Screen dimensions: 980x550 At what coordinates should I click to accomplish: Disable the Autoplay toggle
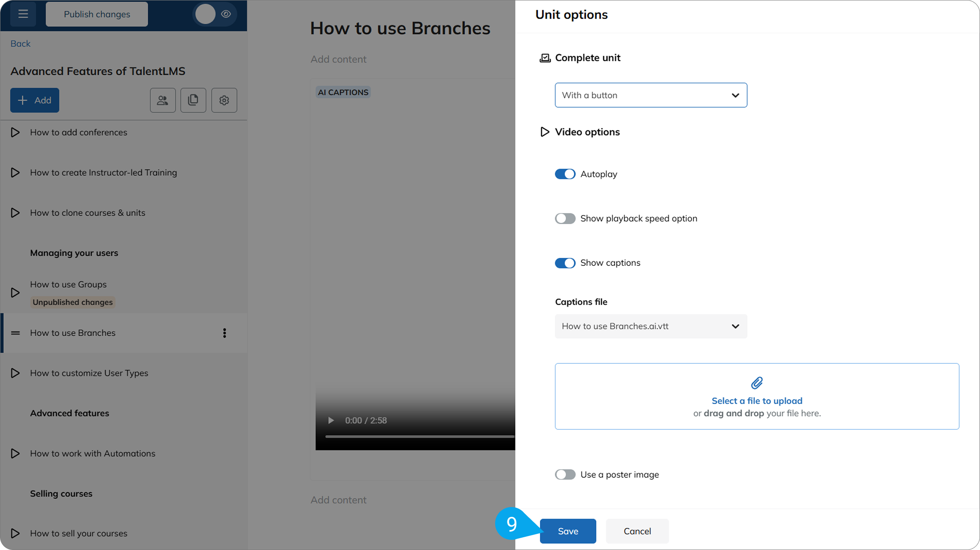(565, 174)
